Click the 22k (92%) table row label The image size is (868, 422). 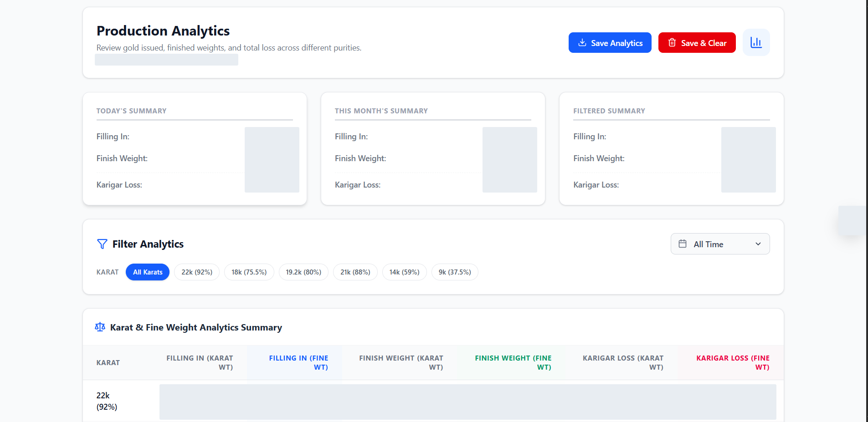(x=107, y=401)
